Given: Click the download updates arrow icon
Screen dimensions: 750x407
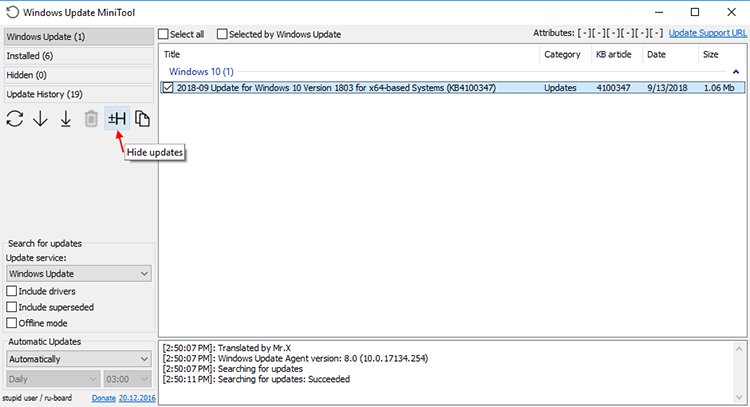Looking at the screenshot, I should click(40, 119).
